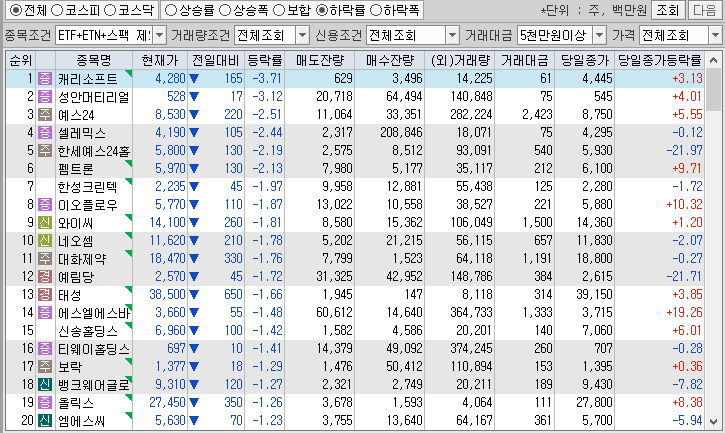This screenshot has height=433, width=725.
Task: Sort by the 현재가 column header
Action: click(160, 60)
